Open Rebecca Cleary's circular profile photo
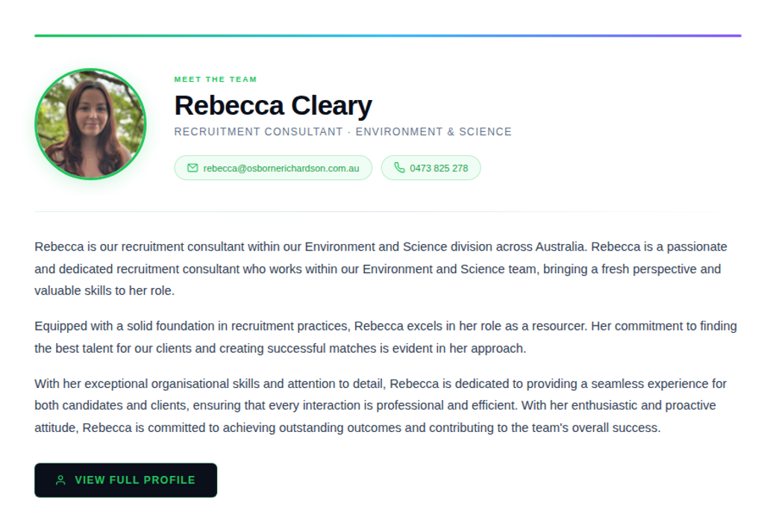 pos(90,124)
